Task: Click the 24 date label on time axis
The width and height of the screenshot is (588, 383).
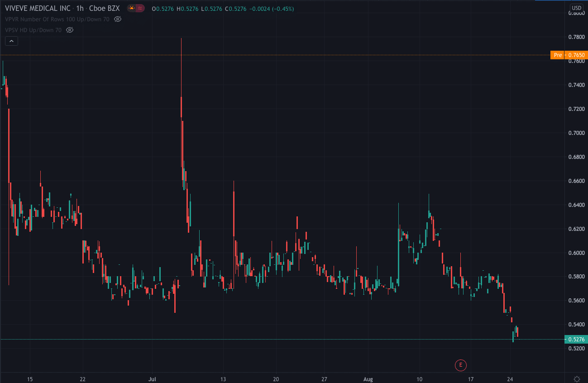Action: 510,378
